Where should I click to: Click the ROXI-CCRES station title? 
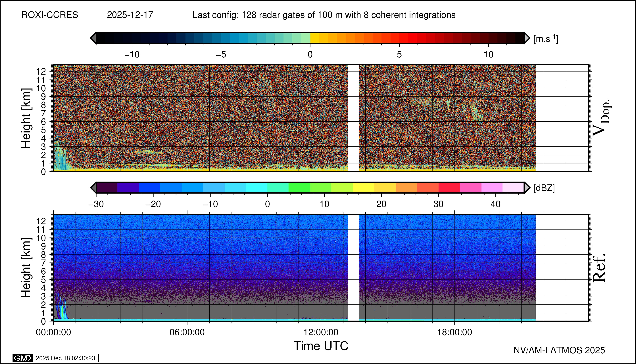[x=50, y=15]
